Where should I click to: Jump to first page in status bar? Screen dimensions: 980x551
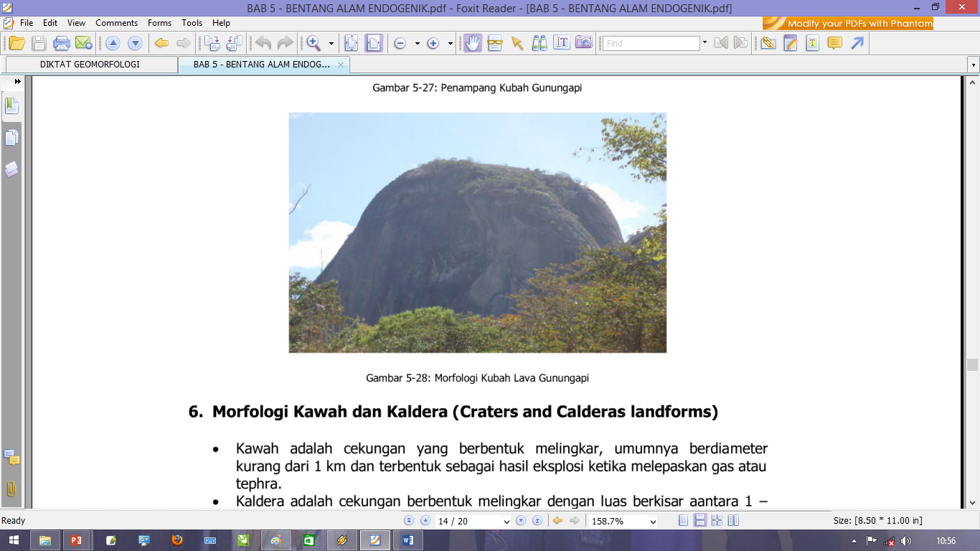(409, 521)
